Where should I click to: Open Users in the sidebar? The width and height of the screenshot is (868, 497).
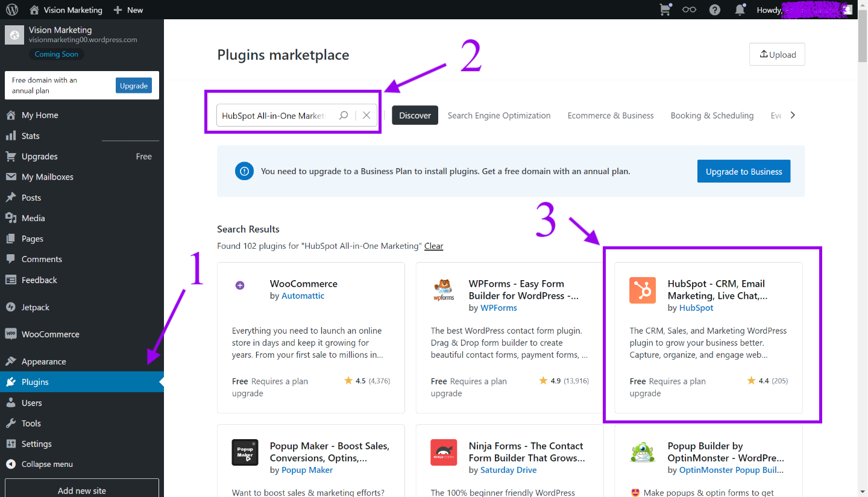click(x=82, y=402)
